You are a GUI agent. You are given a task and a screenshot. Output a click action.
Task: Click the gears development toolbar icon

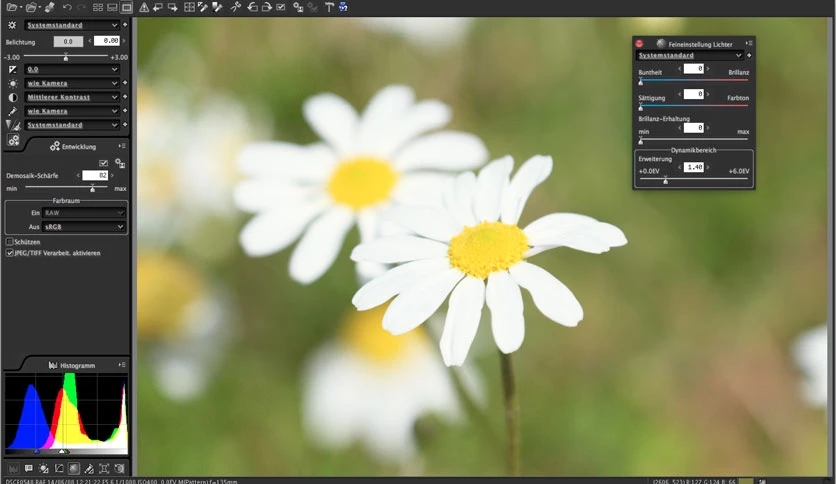pyautogui.click(x=298, y=7)
